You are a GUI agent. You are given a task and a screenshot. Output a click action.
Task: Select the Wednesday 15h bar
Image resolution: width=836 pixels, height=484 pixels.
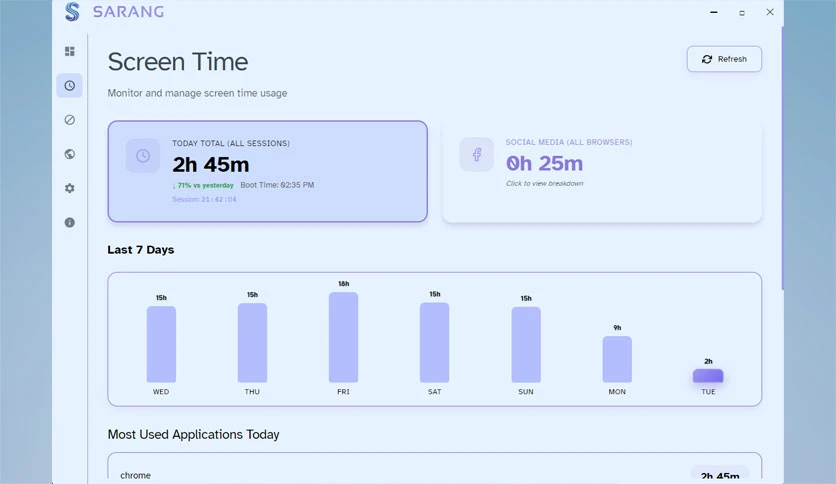pos(161,344)
